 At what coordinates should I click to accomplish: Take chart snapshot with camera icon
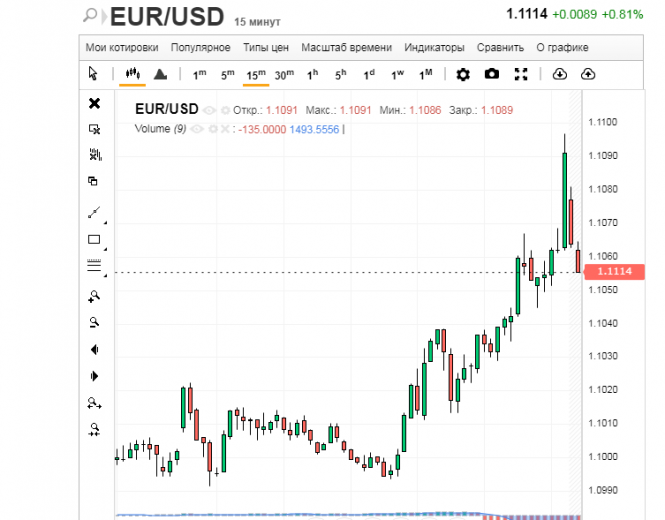pos(492,74)
